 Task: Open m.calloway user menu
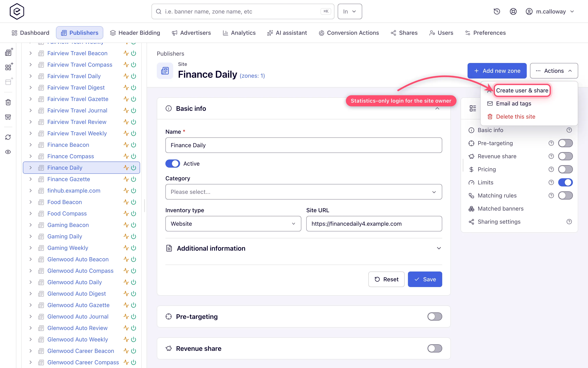point(550,11)
